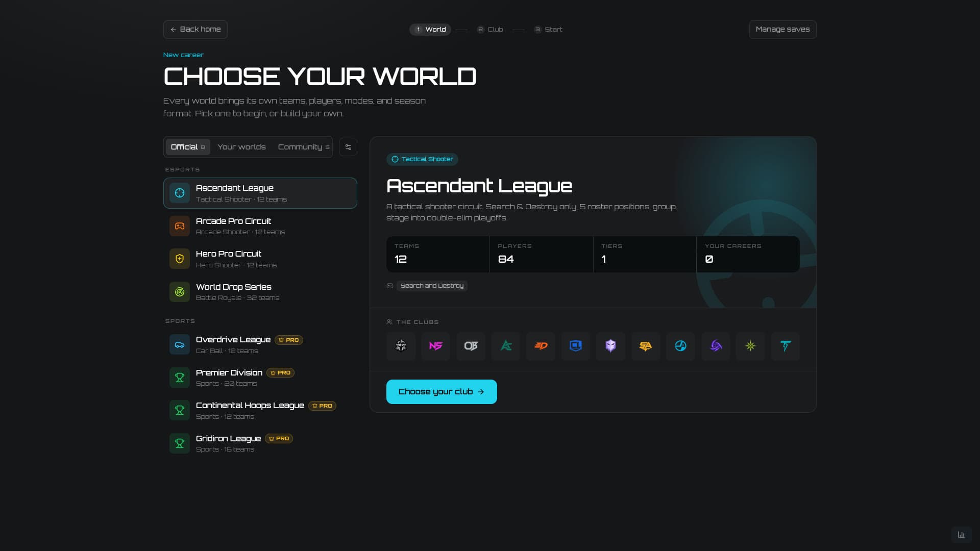Select the Continental Hoops League world

pos(260,410)
